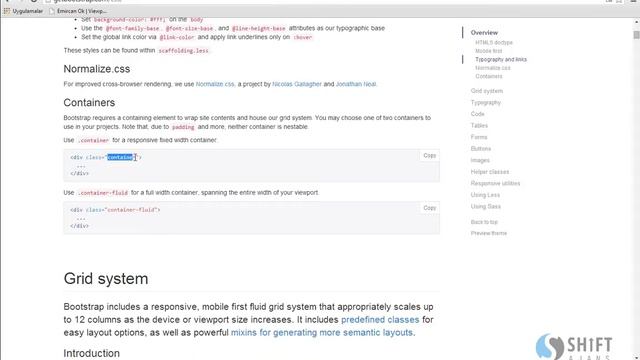Click the Introduction heading
640x360 pixels.
pyautogui.click(x=91, y=353)
